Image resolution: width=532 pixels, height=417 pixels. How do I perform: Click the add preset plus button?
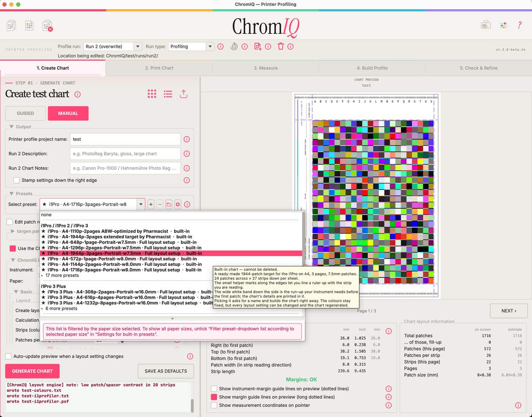(151, 204)
